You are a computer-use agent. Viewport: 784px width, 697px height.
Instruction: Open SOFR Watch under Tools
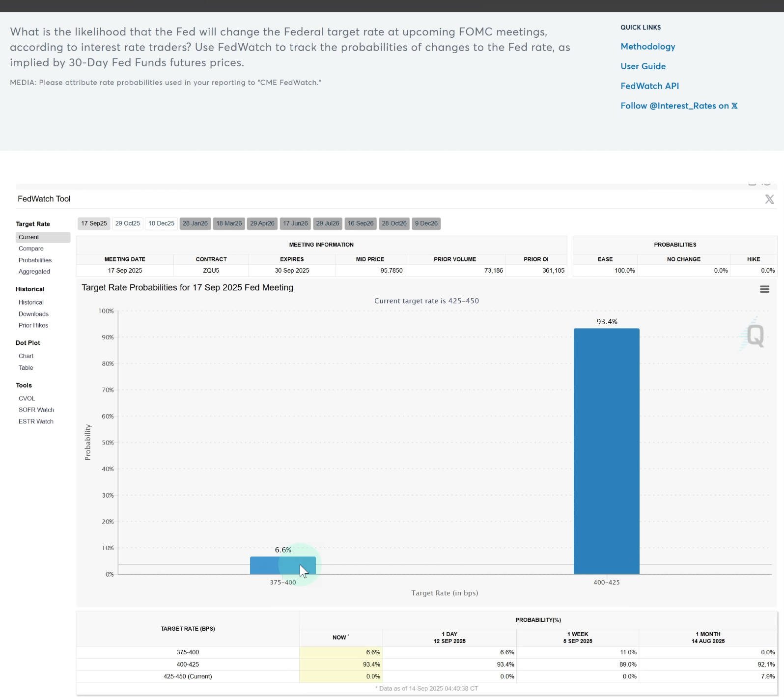(36, 410)
